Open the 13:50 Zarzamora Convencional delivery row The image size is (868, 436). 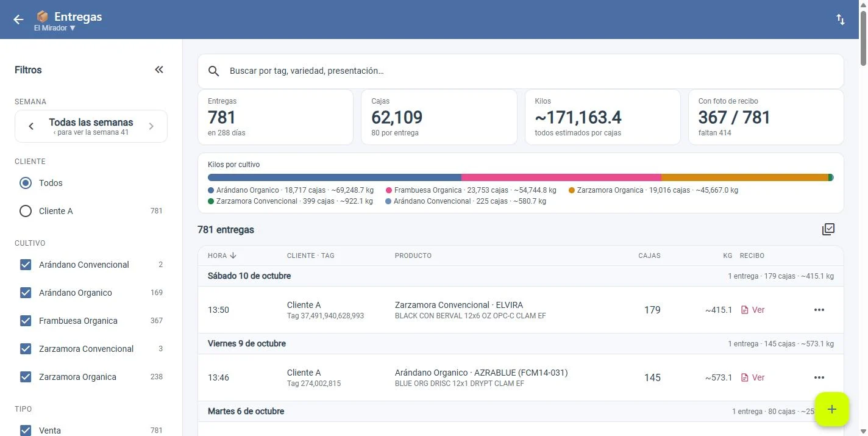(x=521, y=310)
